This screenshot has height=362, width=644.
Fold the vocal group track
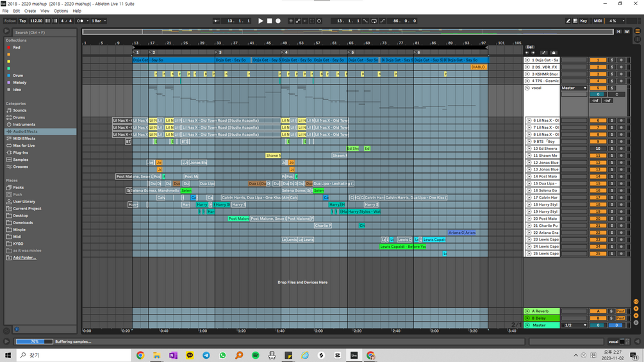[x=527, y=88]
